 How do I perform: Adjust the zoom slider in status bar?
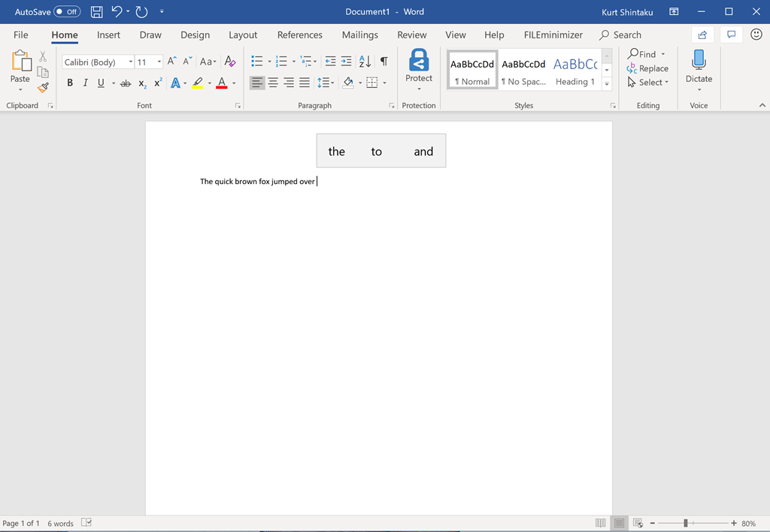click(x=686, y=523)
